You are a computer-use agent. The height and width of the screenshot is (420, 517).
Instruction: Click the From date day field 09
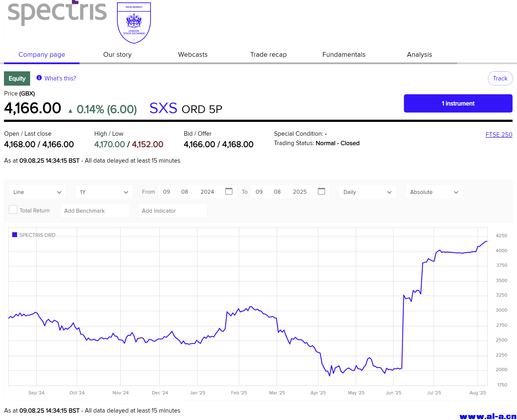[x=166, y=192]
